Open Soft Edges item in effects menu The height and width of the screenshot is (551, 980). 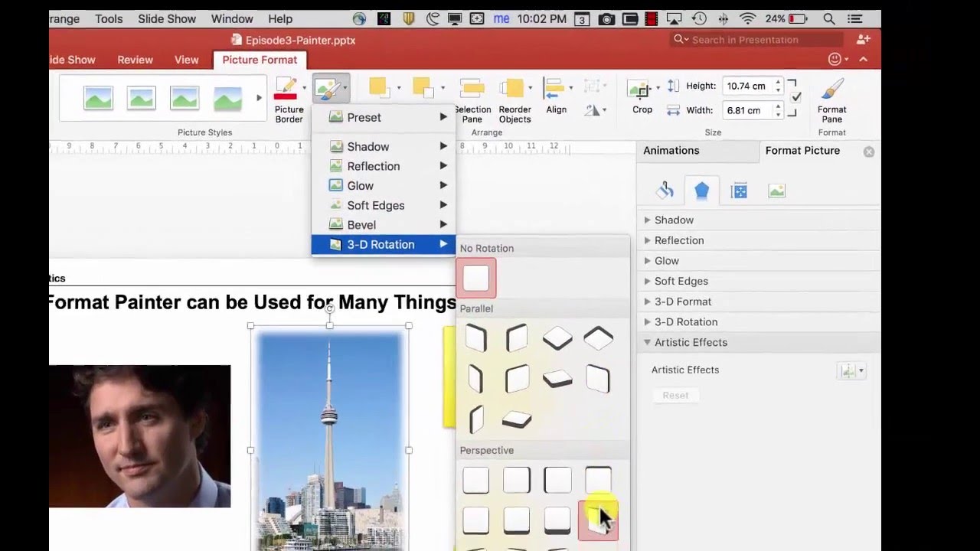click(383, 205)
